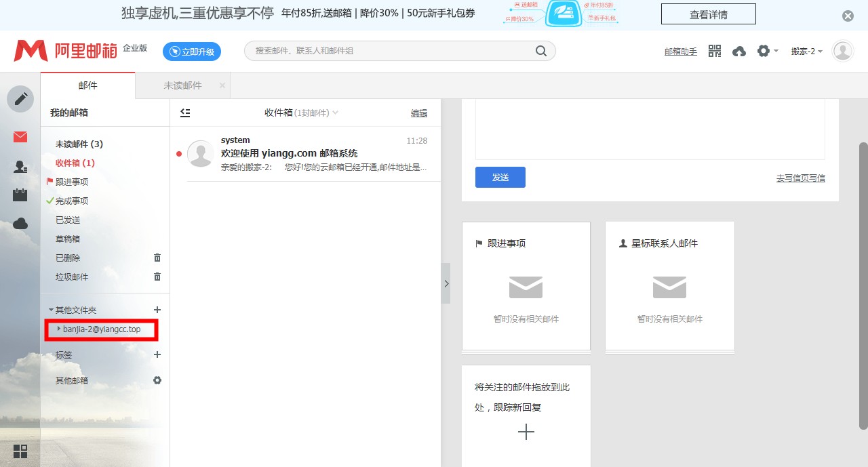Image resolution: width=868 pixels, height=467 pixels.
Task: Switch to the 邮件 tab
Action: [88, 85]
